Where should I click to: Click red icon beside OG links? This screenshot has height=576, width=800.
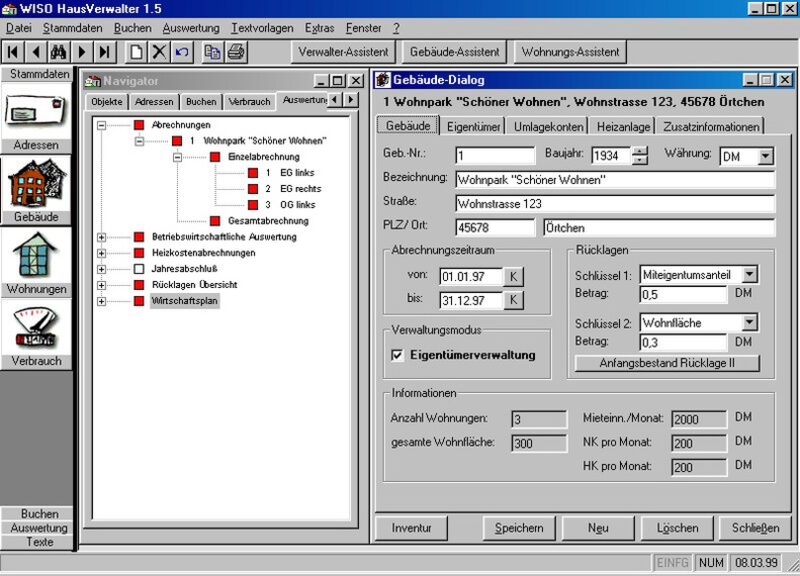pos(253,205)
